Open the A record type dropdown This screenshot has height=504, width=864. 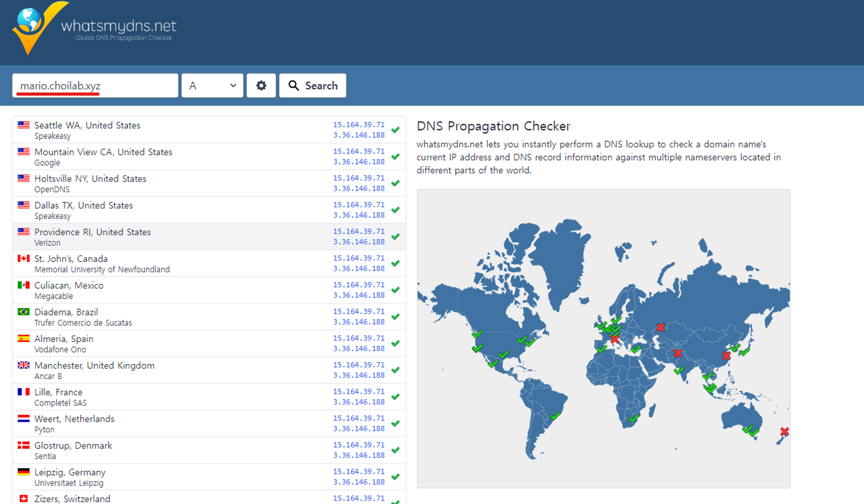212,86
